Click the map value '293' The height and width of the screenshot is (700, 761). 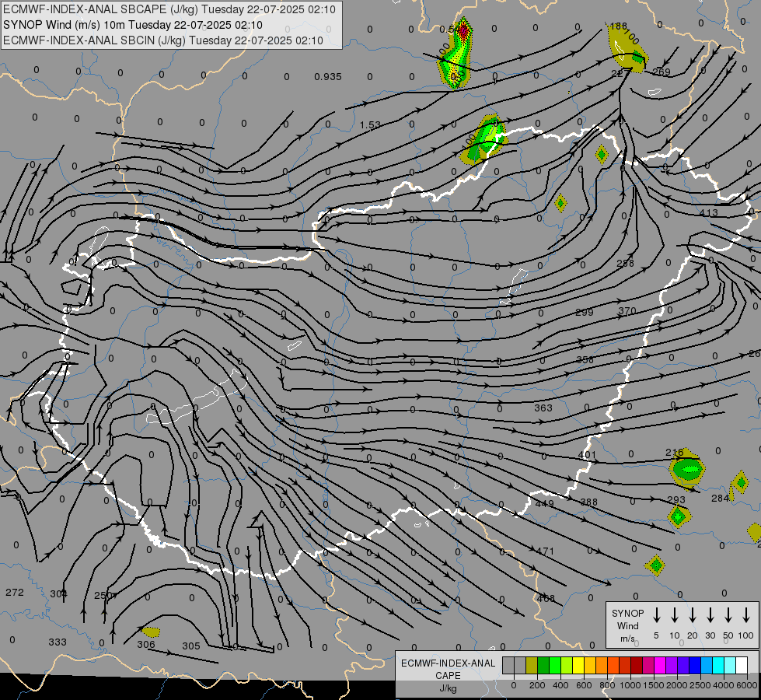pos(676,499)
